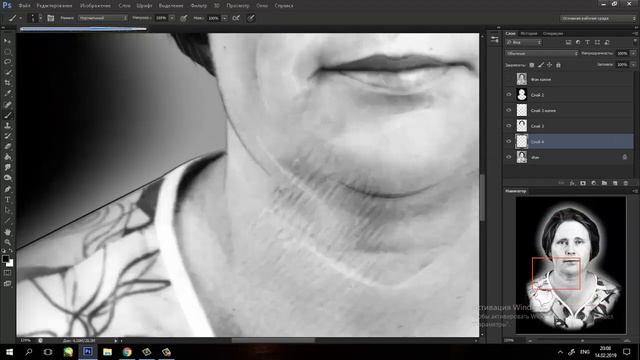Add layer mask icon
Screen dimensions: 640x360
pos(583,183)
